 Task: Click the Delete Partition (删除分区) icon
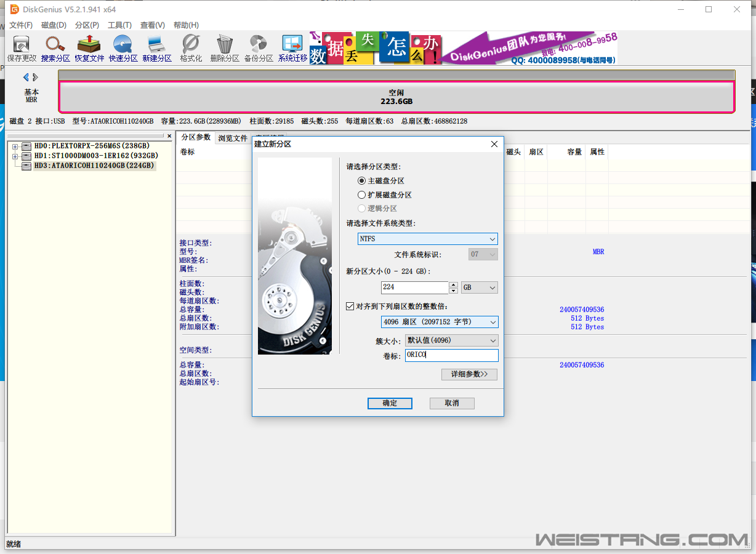(x=225, y=49)
